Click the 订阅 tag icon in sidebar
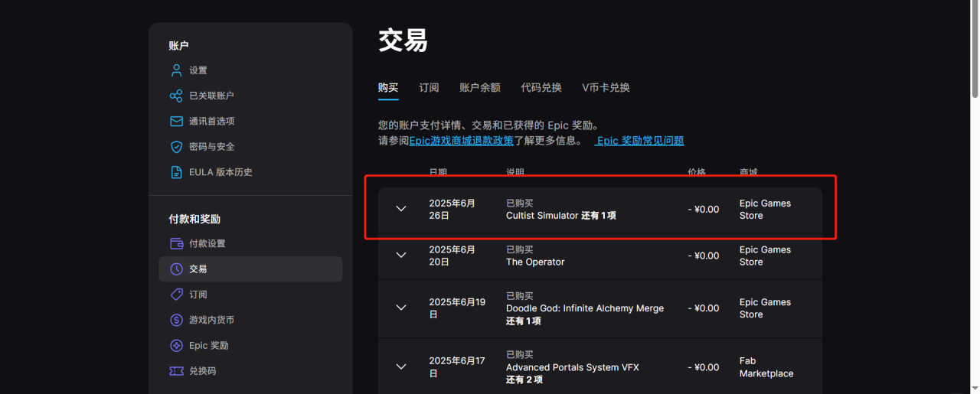Image resolution: width=980 pixels, height=394 pixels. pyautogui.click(x=176, y=295)
